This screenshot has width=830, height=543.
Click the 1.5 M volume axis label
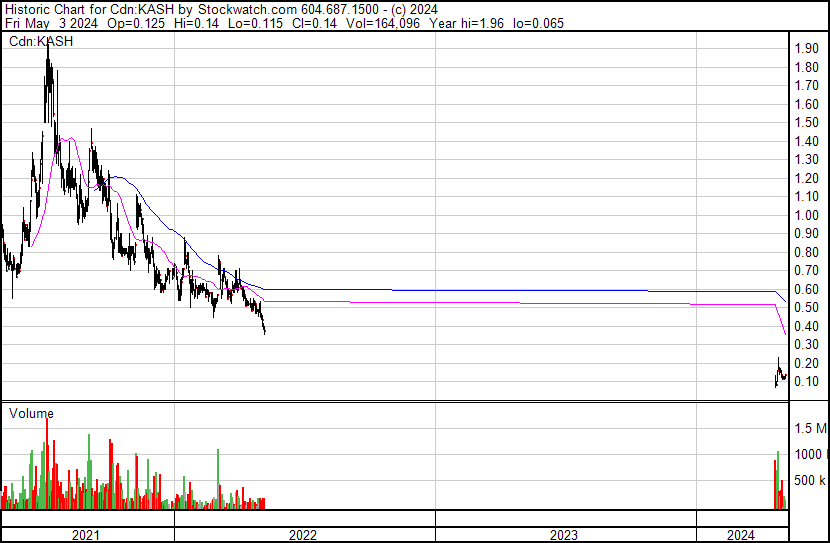point(810,429)
